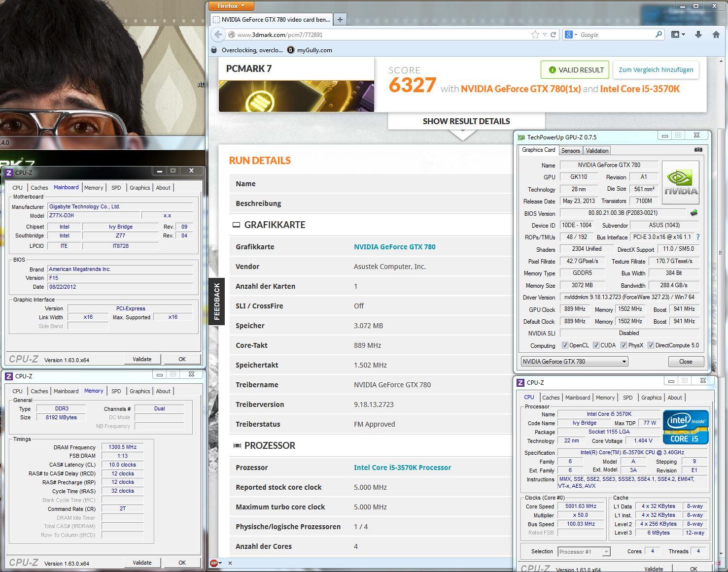Image resolution: width=728 pixels, height=572 pixels.
Task: Click Intel Core i5 logo in CPU-Z
Action: pos(685,427)
